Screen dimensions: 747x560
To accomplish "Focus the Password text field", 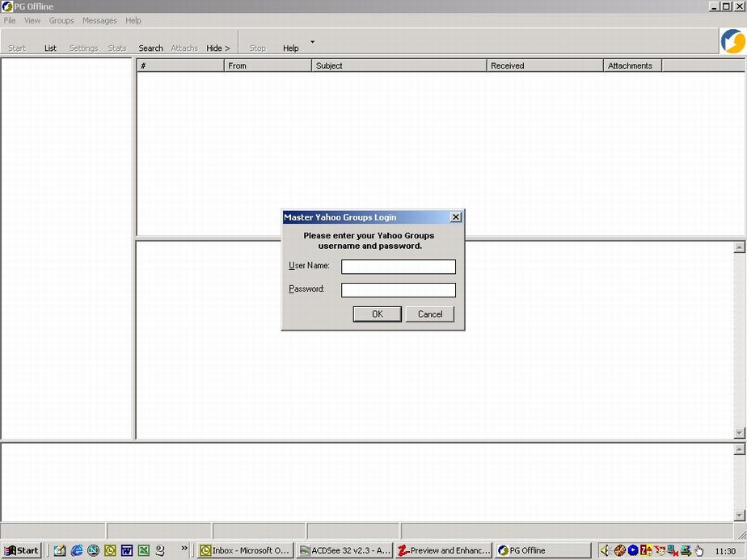I will point(398,290).
